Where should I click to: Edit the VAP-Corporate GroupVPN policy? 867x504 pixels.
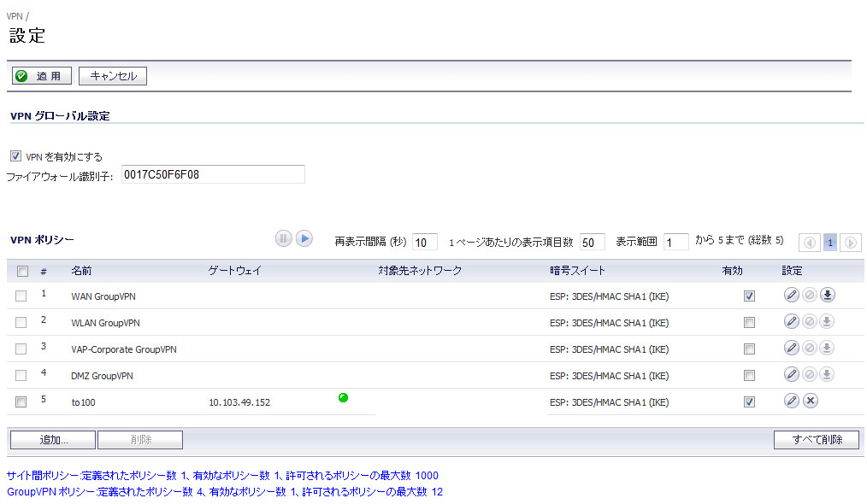pyautogui.click(x=791, y=348)
